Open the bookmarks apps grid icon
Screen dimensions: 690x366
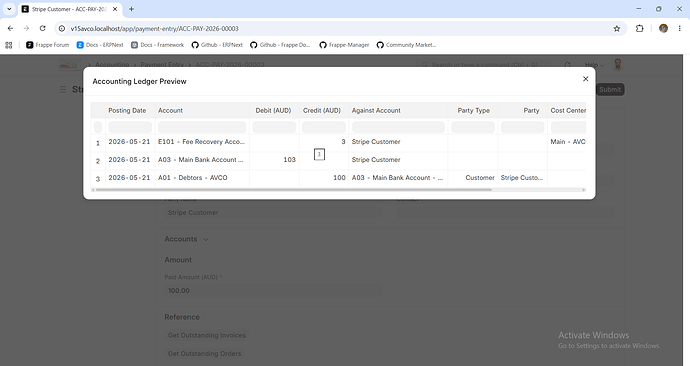[9, 45]
